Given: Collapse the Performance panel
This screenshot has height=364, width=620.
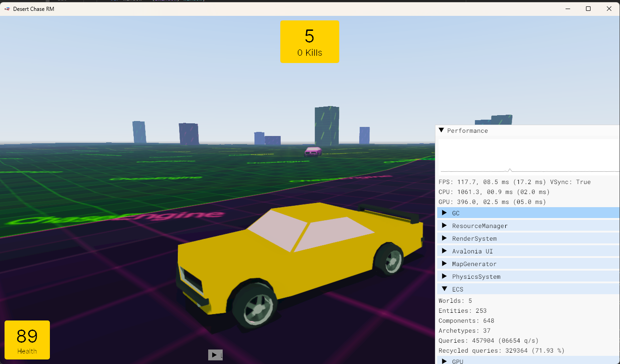Looking at the screenshot, I should tap(441, 130).
